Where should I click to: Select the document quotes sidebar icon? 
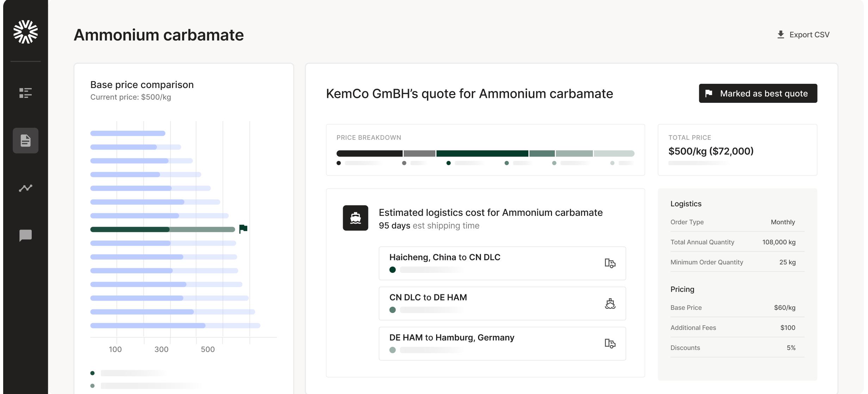pyautogui.click(x=25, y=140)
